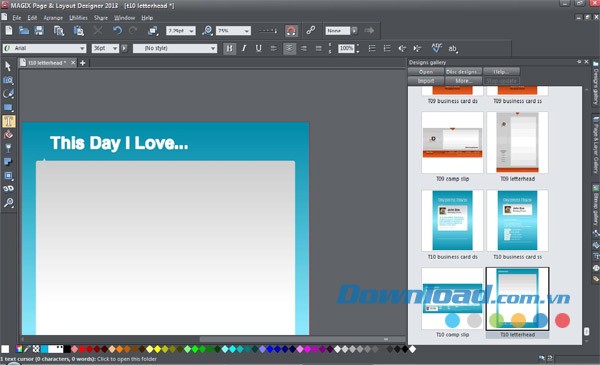The height and width of the screenshot is (365, 600).
Task: Toggle the red magnet snap button
Action: (291, 31)
